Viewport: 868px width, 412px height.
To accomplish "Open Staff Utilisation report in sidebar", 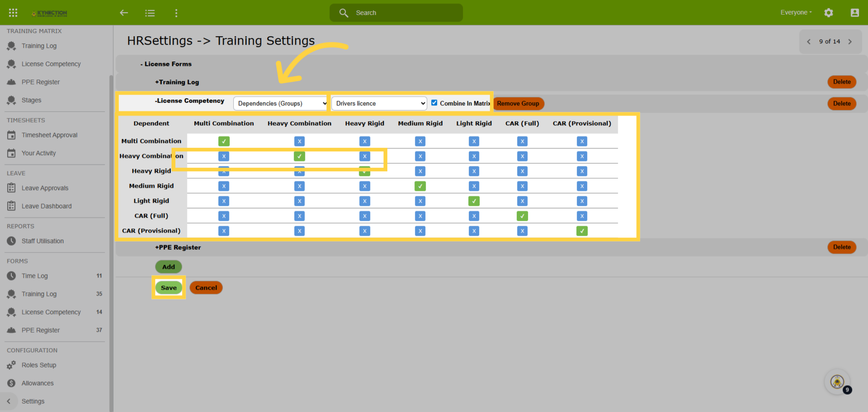I will [42, 241].
